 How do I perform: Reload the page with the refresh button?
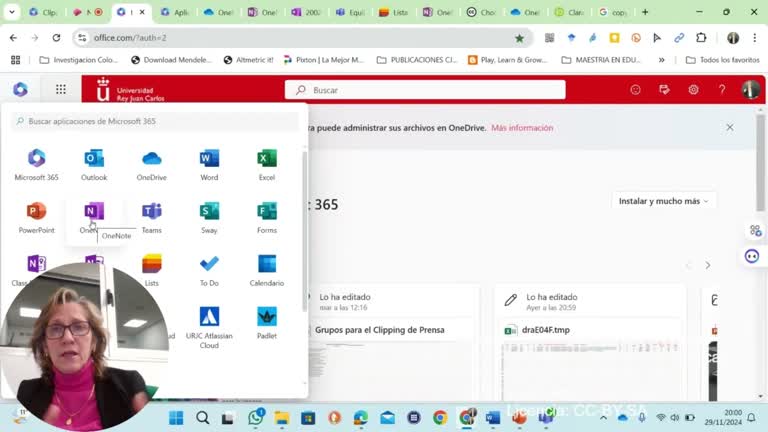click(56, 38)
